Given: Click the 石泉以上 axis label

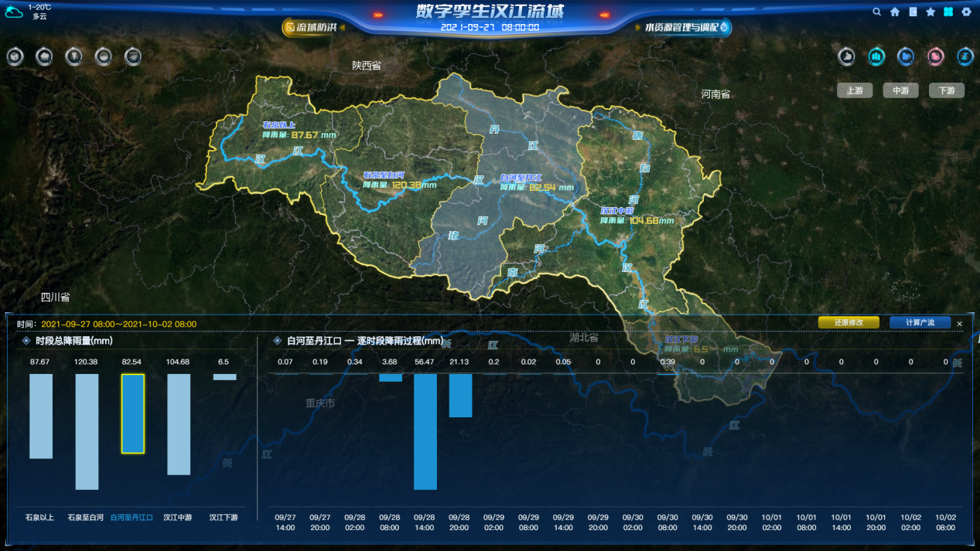Looking at the screenshot, I should pos(39,517).
